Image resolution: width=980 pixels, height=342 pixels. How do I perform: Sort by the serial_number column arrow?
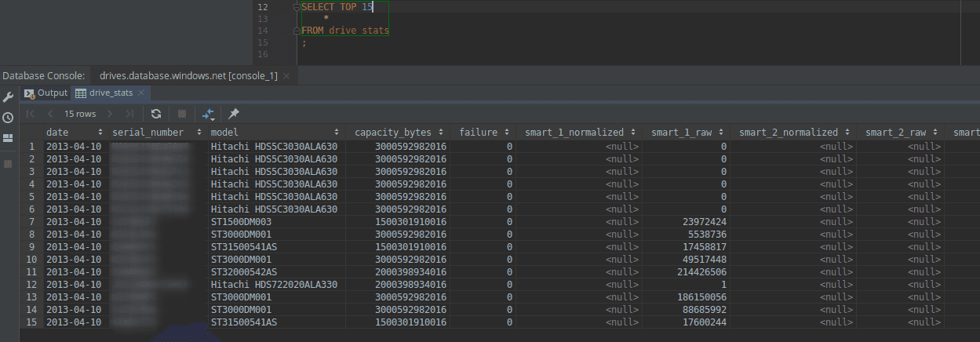201,133
